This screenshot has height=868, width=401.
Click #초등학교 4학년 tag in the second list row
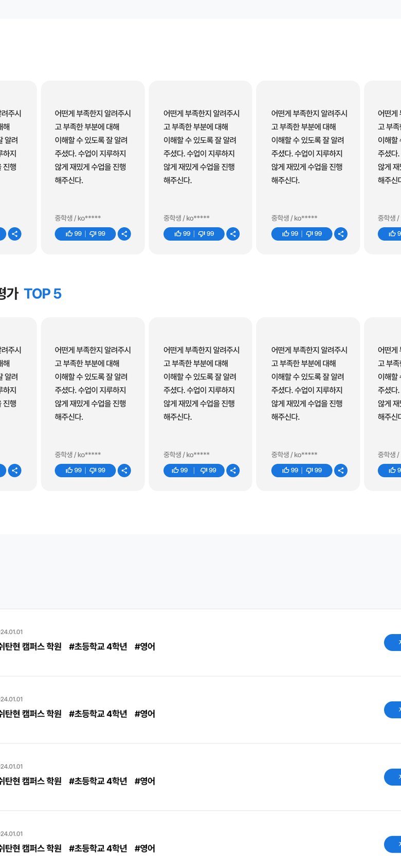[98, 714]
